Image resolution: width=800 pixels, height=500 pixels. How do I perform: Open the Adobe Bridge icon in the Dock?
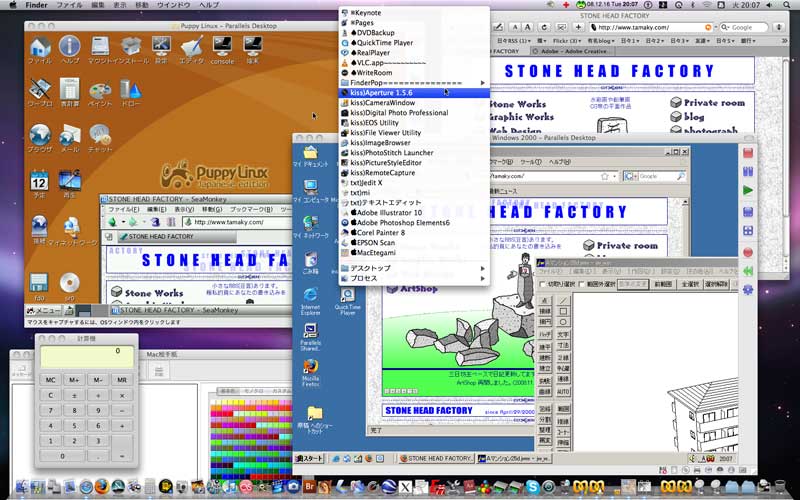pos(309,487)
